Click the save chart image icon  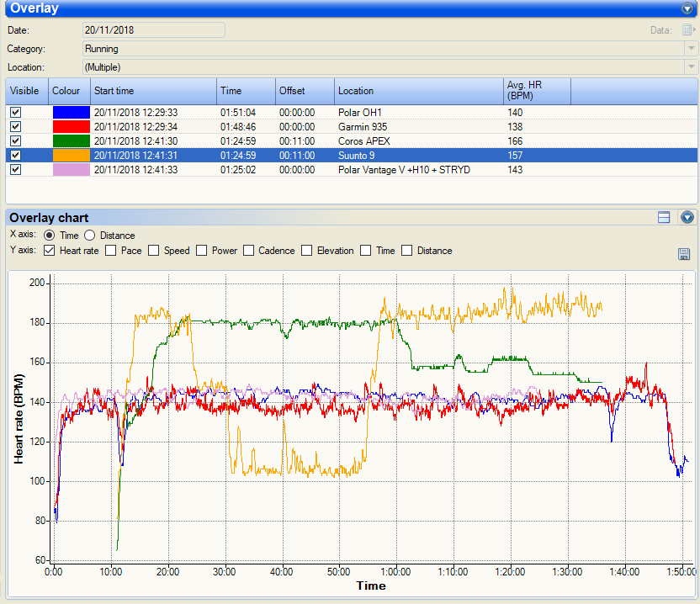[x=684, y=254]
